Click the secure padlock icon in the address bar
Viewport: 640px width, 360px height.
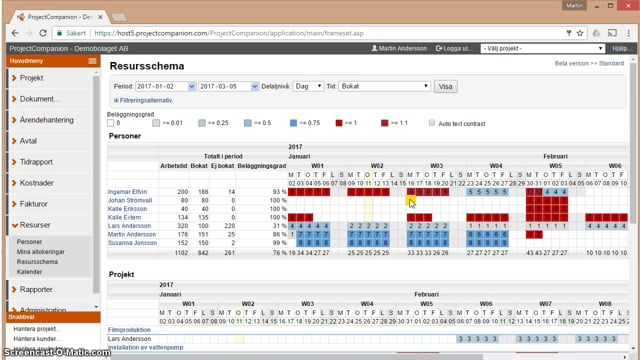point(60,33)
